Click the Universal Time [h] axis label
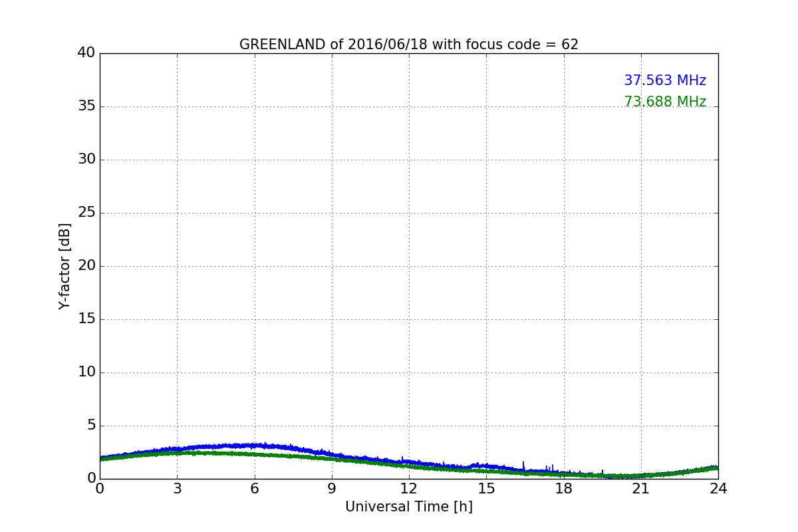Viewport: 798px width, 532px height. coord(409,507)
